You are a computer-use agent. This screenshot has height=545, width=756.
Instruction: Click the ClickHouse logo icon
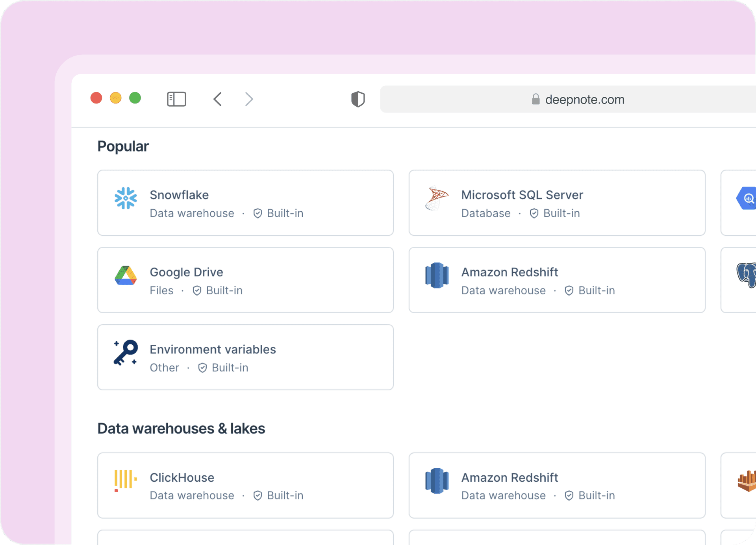click(x=126, y=480)
